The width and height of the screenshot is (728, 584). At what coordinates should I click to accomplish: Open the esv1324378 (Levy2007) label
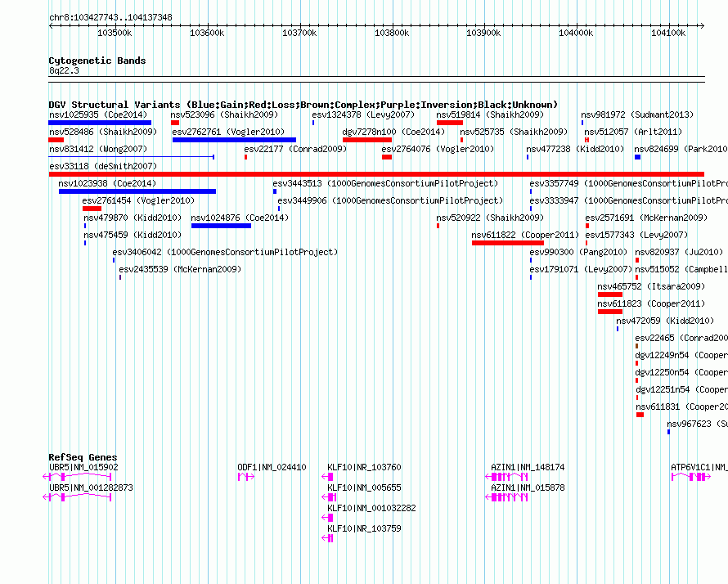click(363, 115)
